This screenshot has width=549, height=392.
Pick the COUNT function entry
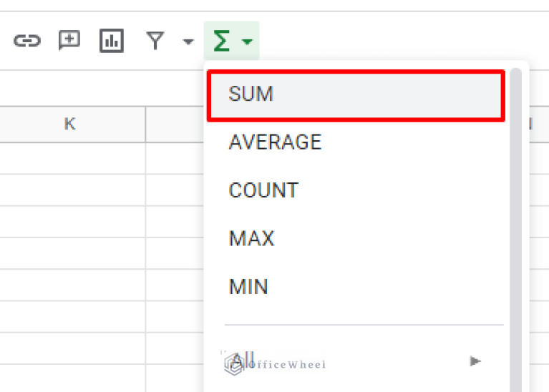click(263, 190)
